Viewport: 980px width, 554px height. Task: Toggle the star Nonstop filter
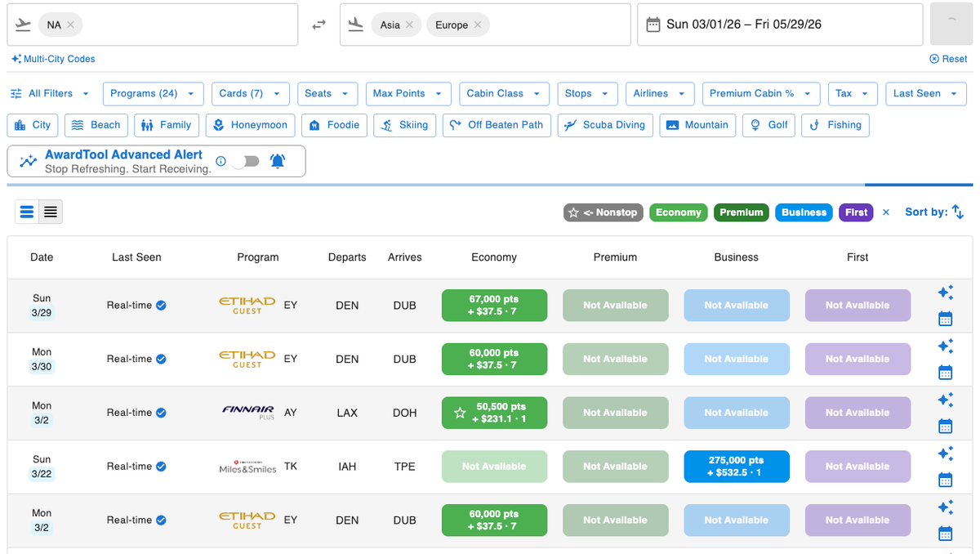(603, 212)
